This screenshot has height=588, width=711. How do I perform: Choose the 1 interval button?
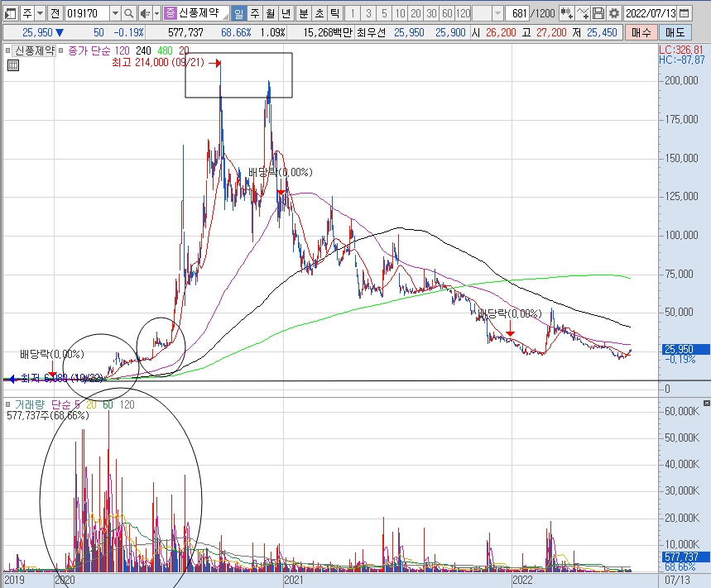click(x=353, y=13)
